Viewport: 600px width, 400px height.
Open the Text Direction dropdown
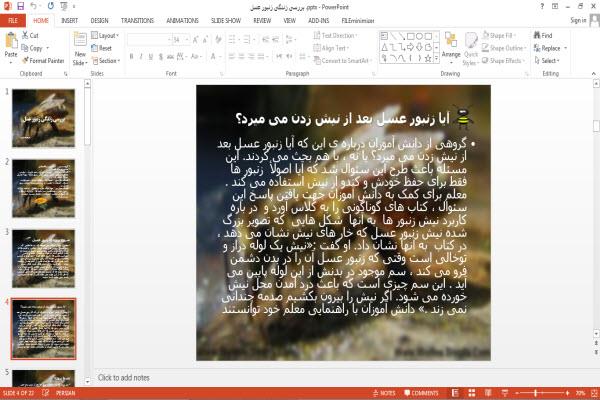[x=335, y=35]
